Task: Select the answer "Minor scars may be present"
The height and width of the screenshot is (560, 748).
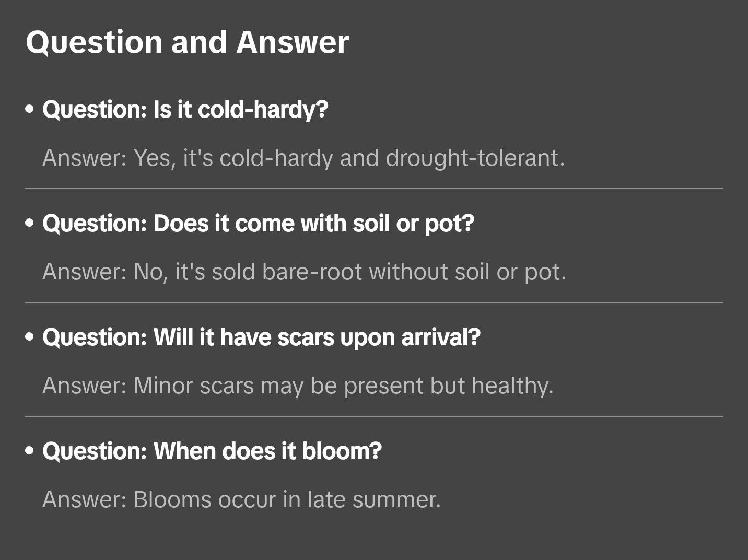Action: [x=298, y=386]
